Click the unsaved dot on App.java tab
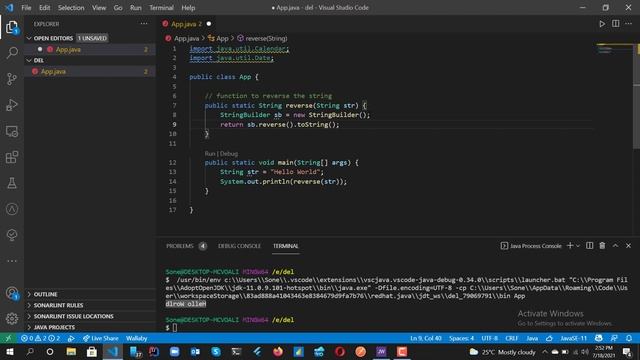 [x=209, y=24]
